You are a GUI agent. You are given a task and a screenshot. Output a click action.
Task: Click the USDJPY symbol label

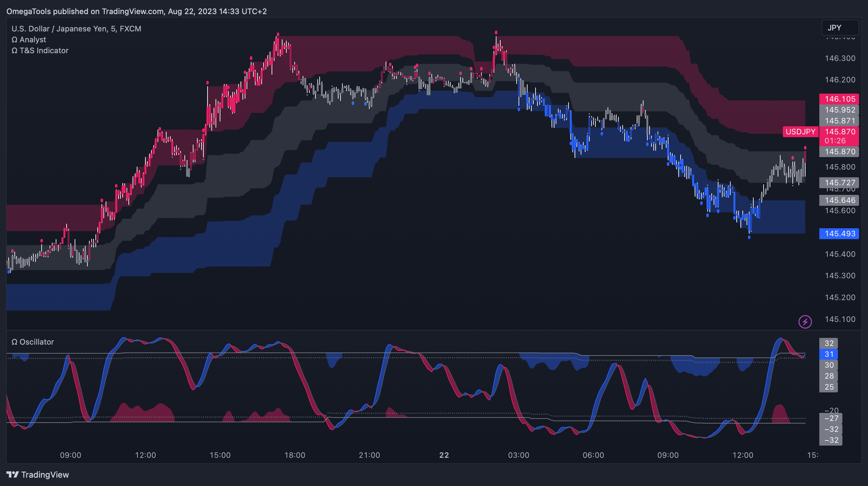800,131
